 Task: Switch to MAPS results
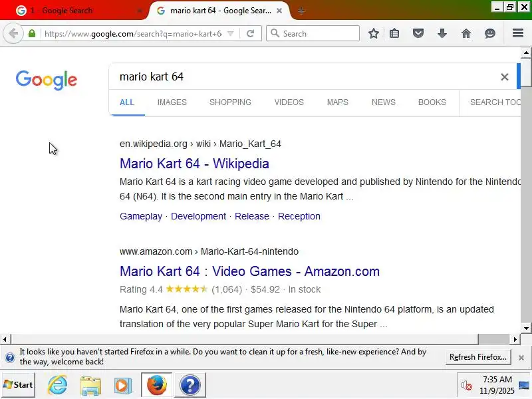[x=338, y=102]
